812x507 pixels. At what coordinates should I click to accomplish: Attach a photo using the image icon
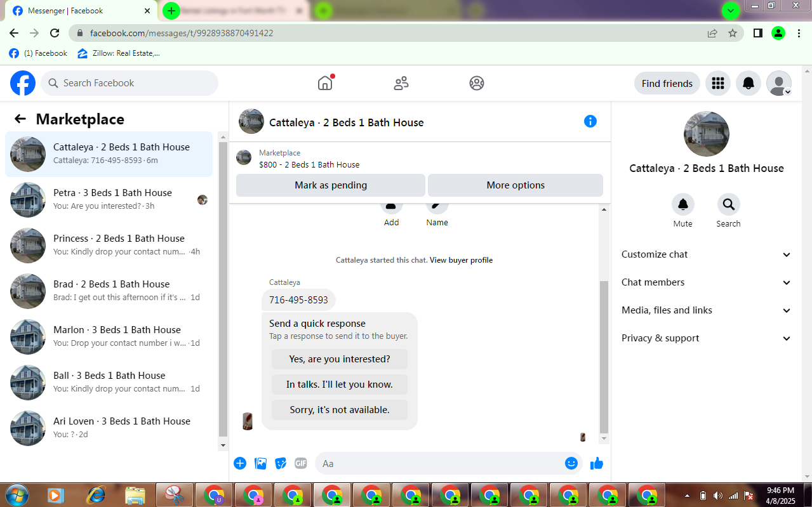point(260,463)
